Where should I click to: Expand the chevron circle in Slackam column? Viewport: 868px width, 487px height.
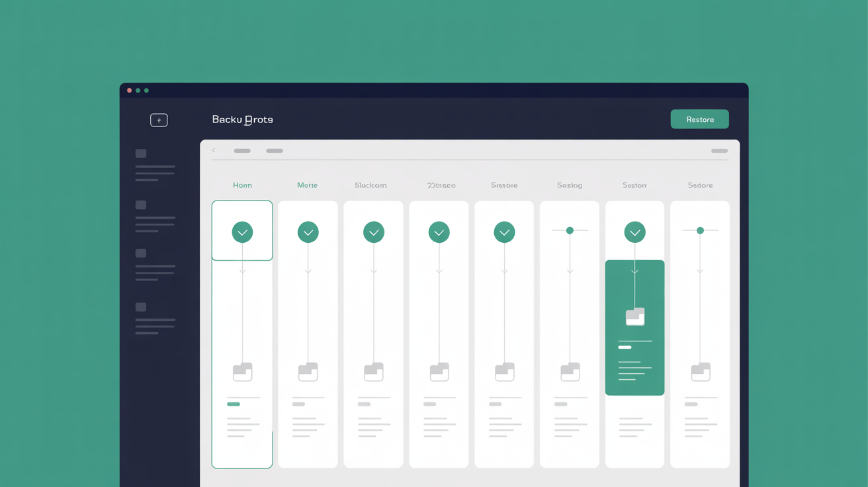[x=373, y=232]
